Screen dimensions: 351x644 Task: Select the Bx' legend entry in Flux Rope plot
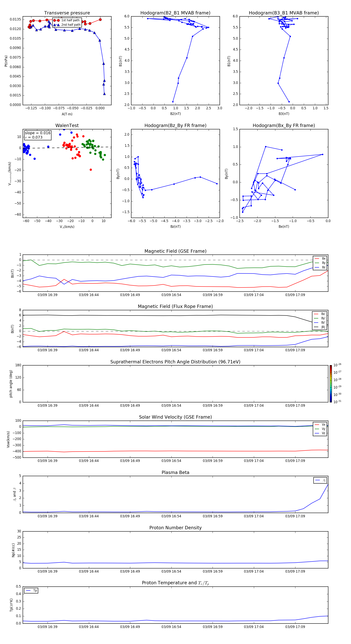[x=320, y=314]
